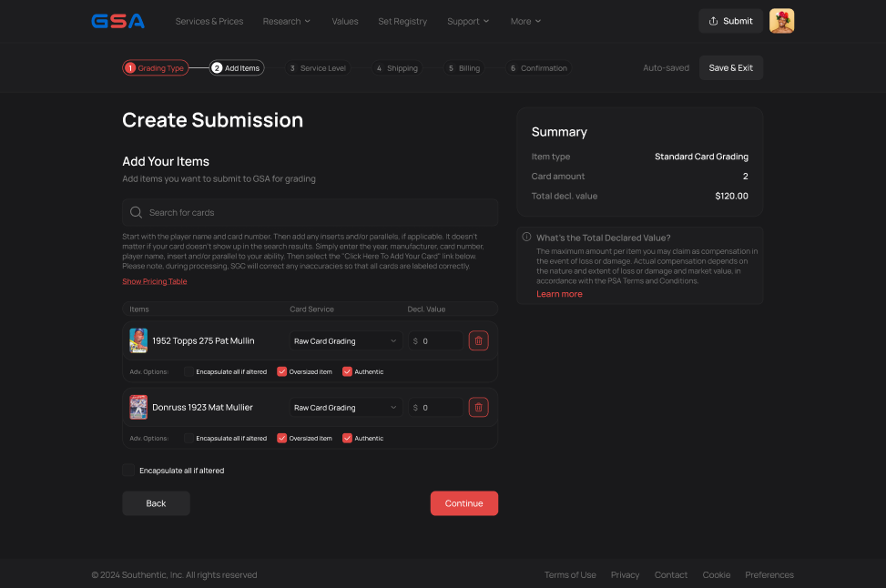Expand the More navigation menu
The width and height of the screenshot is (886, 588).
(525, 21)
